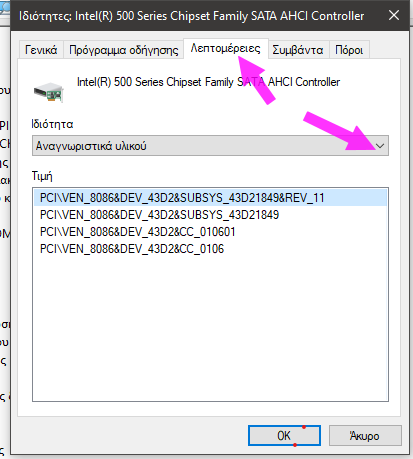Viewport: 413px width, 459px height.
Task: Click the dialog title bar text
Action: [x=191, y=16]
